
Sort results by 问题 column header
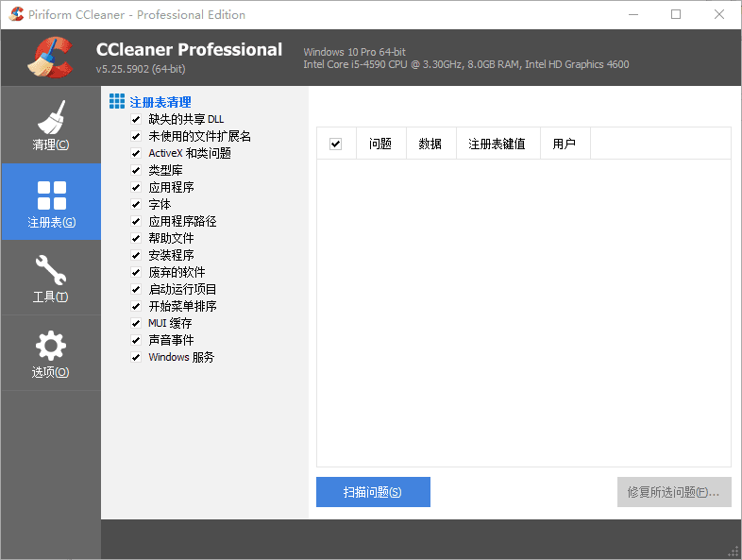(380, 144)
